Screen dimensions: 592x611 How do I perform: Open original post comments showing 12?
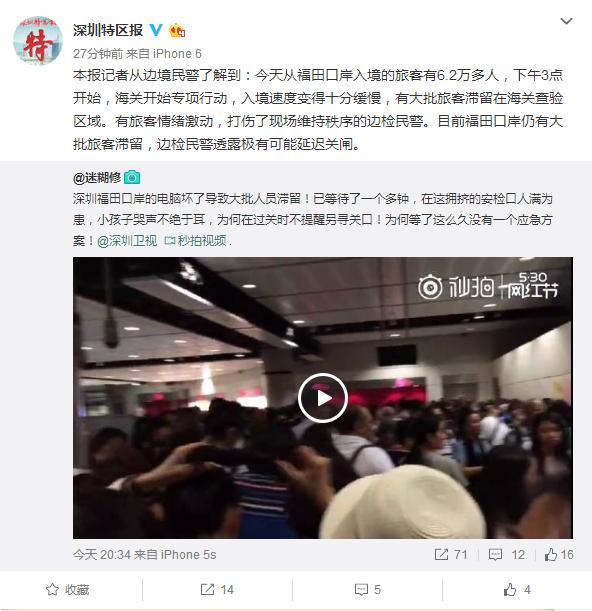(x=507, y=554)
